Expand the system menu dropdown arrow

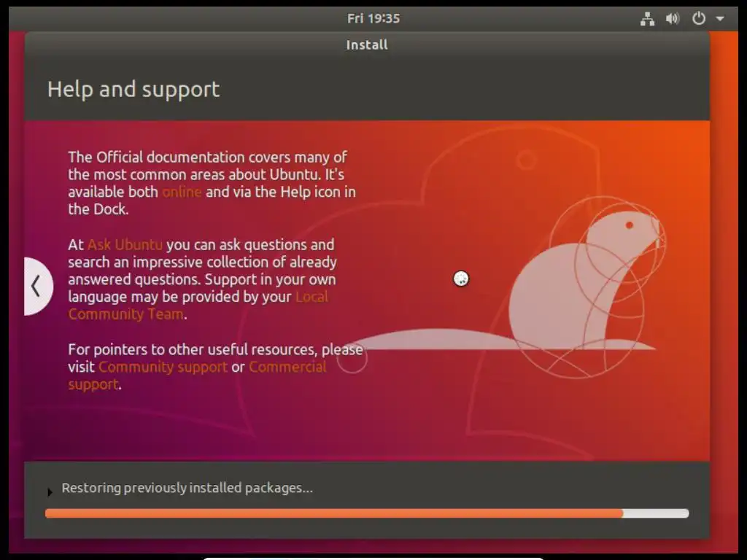pos(720,19)
